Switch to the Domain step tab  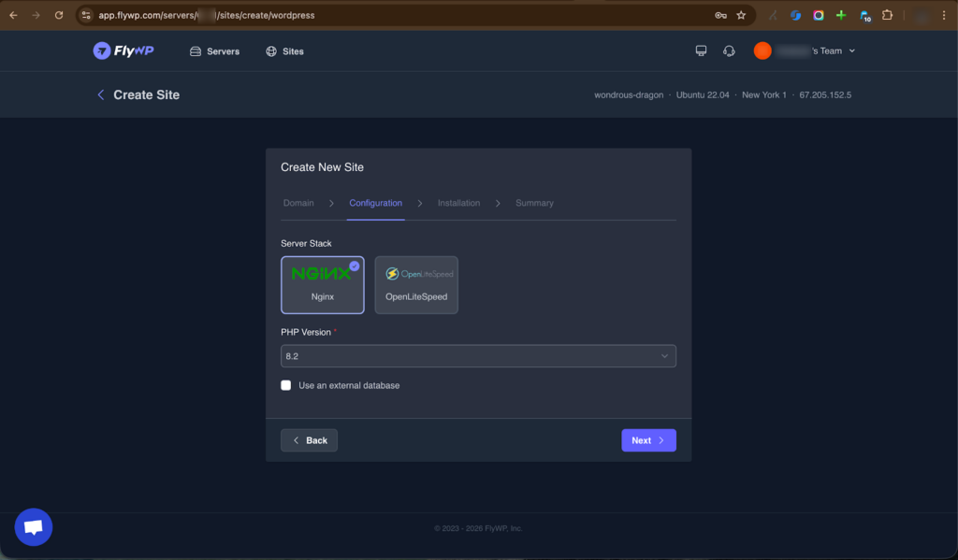298,203
